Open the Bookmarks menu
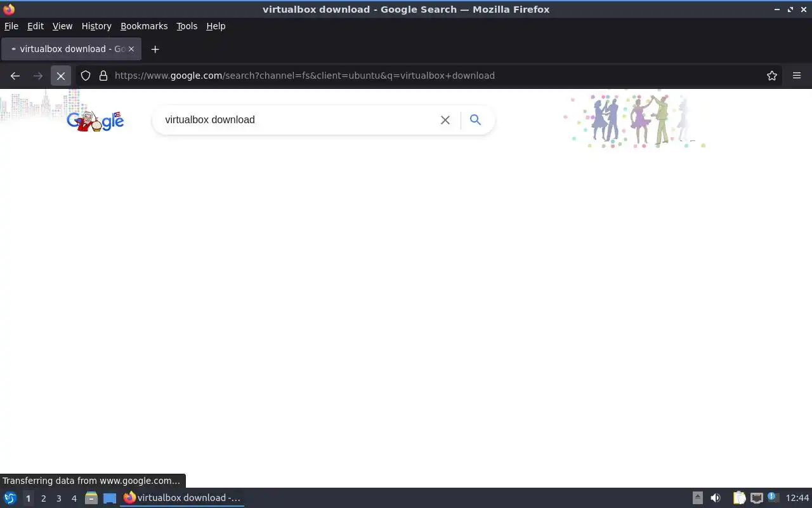The image size is (812, 508). click(144, 26)
